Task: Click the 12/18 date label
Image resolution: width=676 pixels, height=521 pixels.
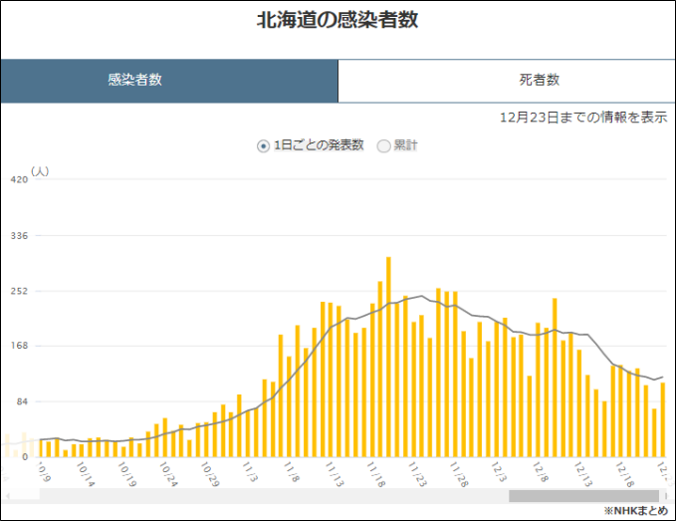Action: (625, 474)
